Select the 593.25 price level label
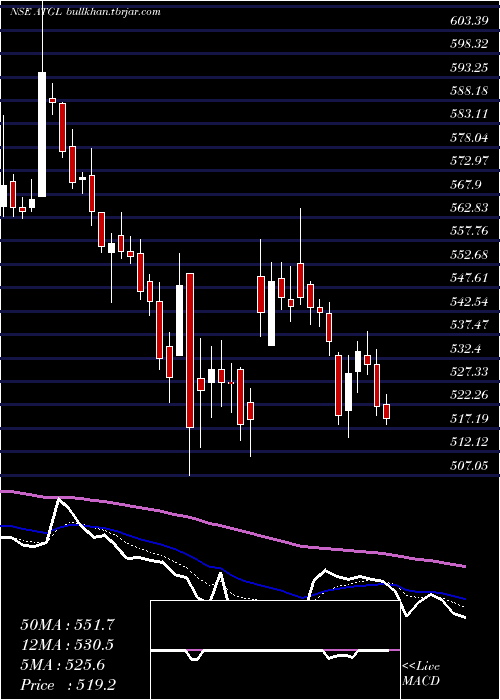Screen dimensions: 500x700 pos(469,67)
